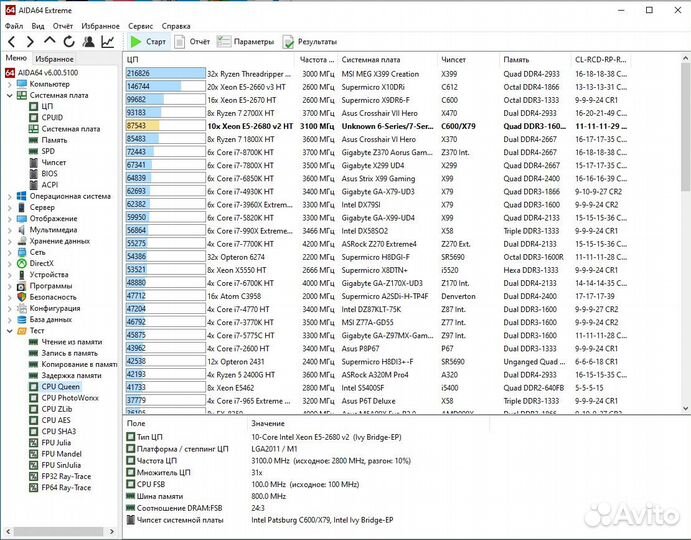This screenshot has width=691, height=540.
Task: Click the Up level arrow icon
Action: click(x=49, y=42)
